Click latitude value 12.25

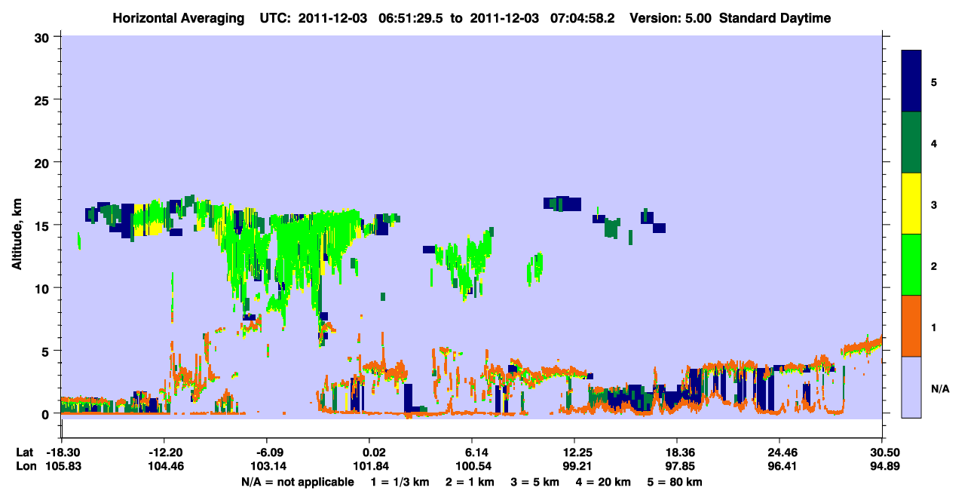(574, 452)
